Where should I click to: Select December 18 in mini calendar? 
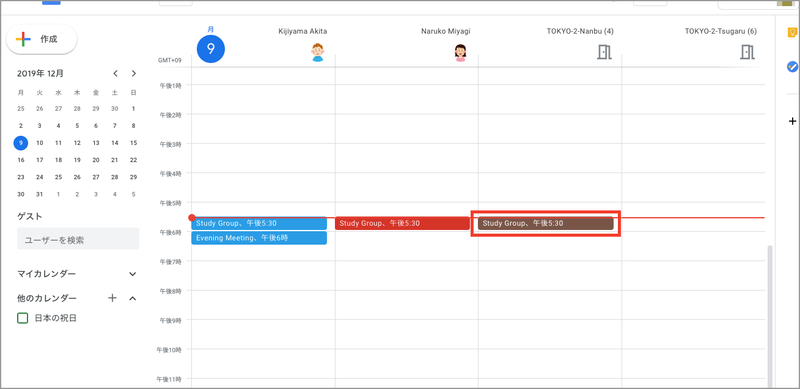tap(58, 160)
